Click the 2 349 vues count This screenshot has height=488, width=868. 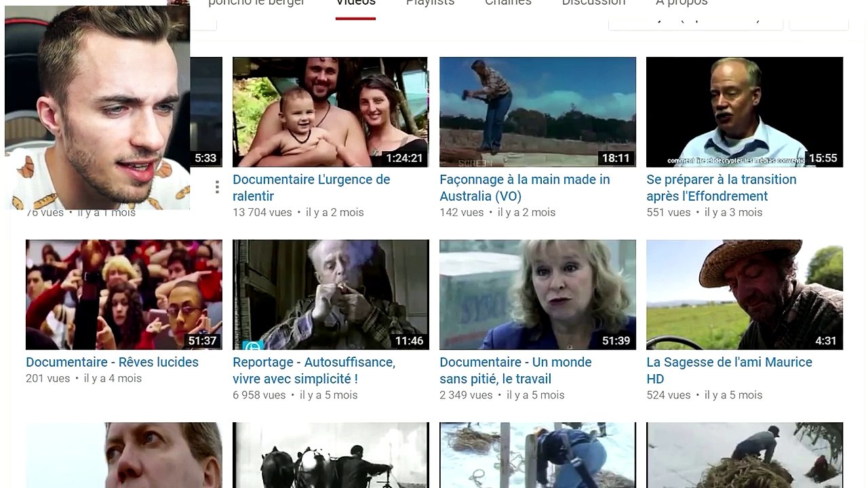(466, 395)
